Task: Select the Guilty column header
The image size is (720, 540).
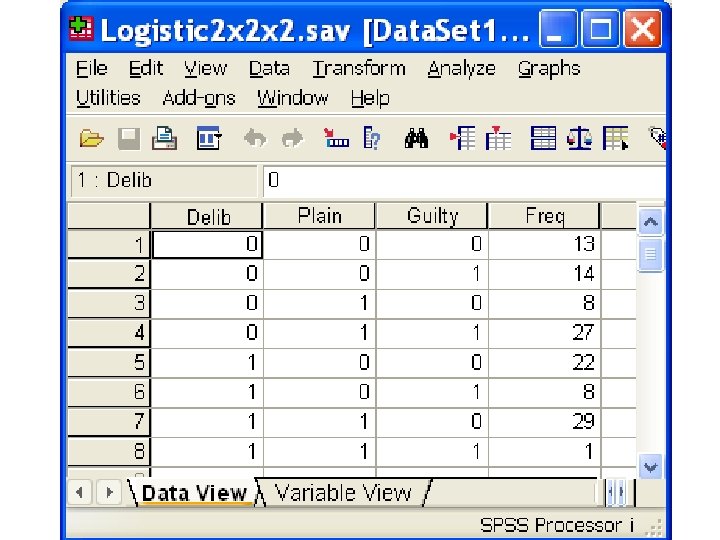Action: (432, 216)
